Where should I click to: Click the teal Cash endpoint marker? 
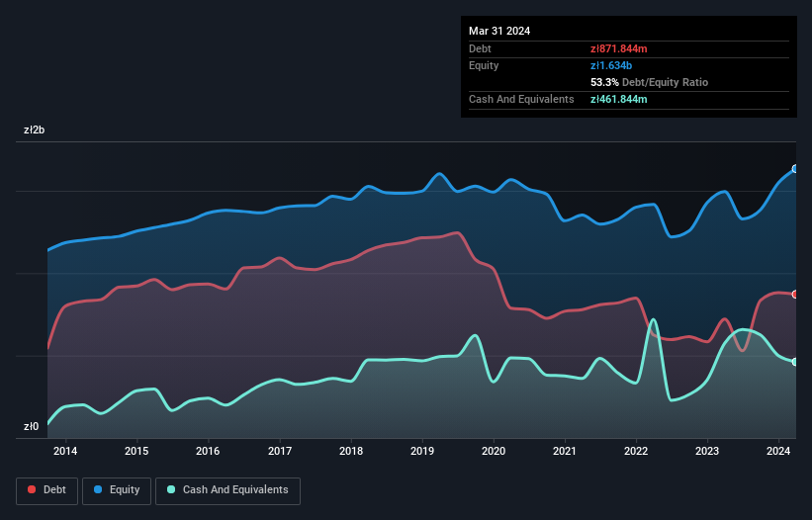pyautogui.click(x=795, y=362)
